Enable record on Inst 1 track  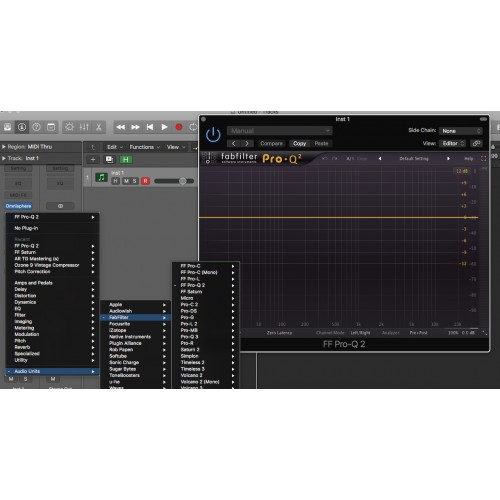145,181
